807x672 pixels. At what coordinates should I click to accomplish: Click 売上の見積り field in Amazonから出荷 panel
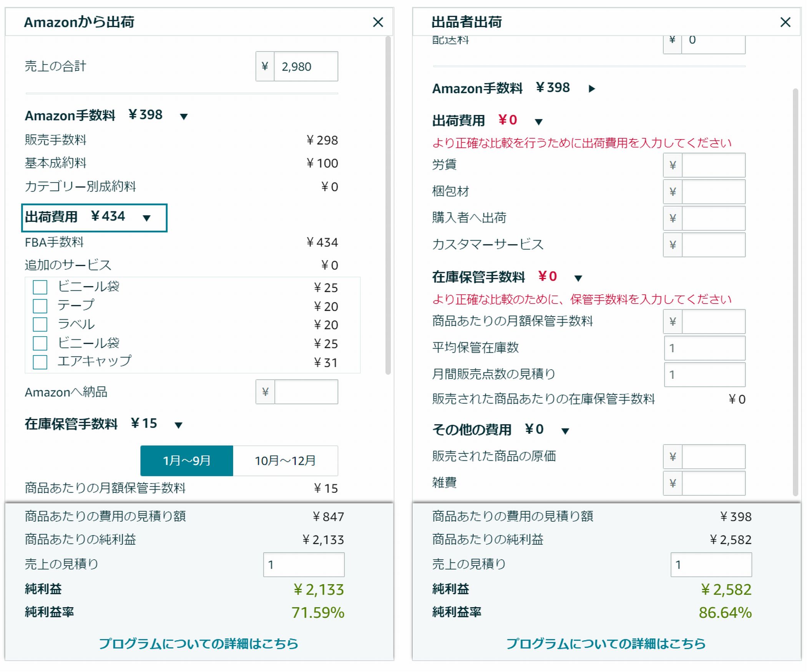(304, 565)
